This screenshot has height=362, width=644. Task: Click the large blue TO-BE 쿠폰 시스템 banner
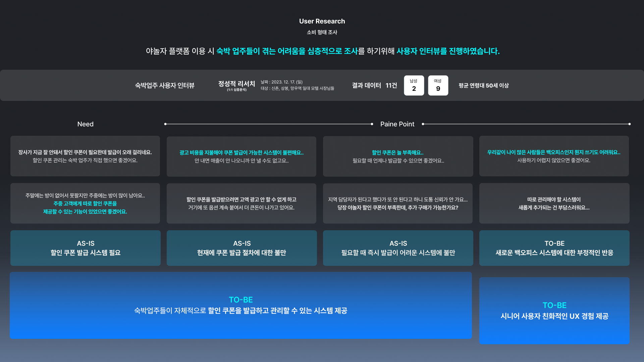(241, 305)
